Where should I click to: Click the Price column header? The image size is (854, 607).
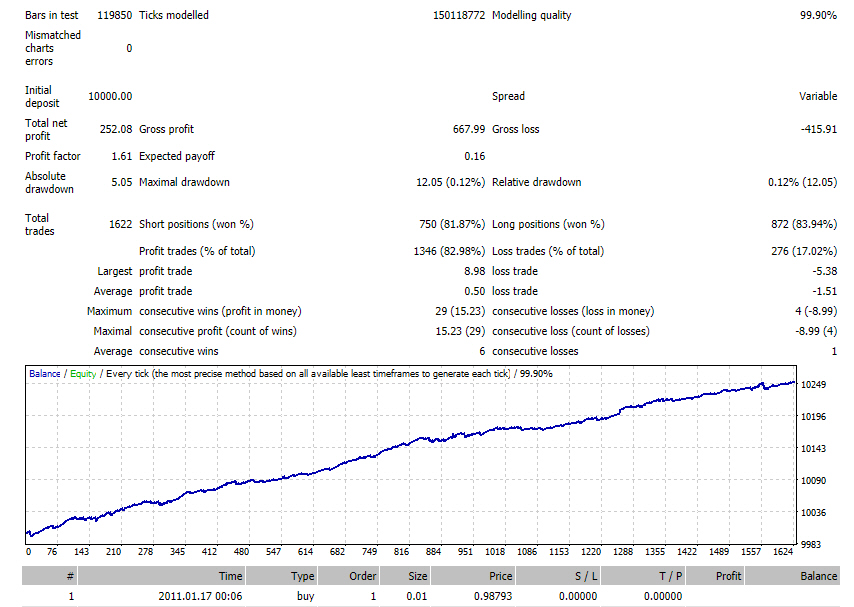[473, 576]
